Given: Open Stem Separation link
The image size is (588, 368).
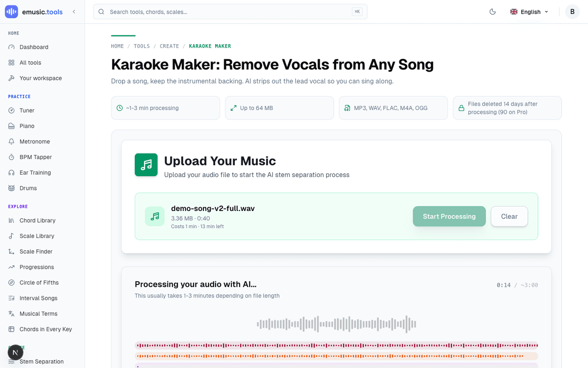Looking at the screenshot, I should pyautogui.click(x=42, y=362).
